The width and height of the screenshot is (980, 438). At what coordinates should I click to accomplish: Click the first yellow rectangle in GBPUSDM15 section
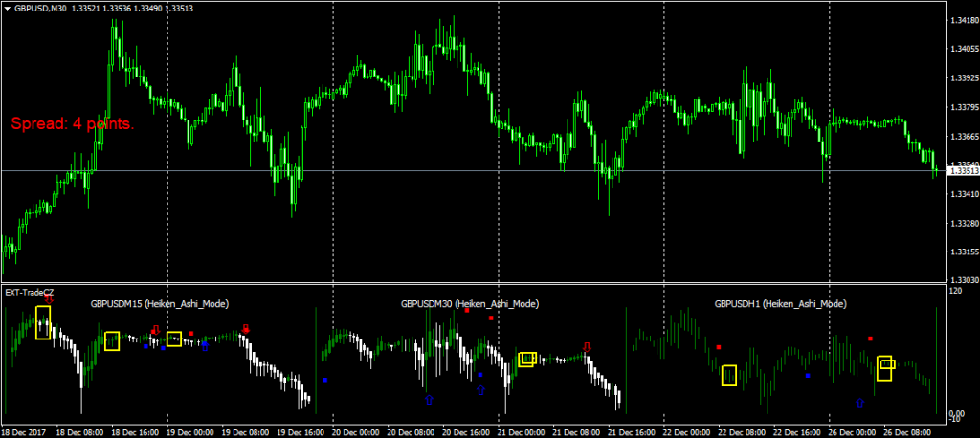(x=43, y=322)
